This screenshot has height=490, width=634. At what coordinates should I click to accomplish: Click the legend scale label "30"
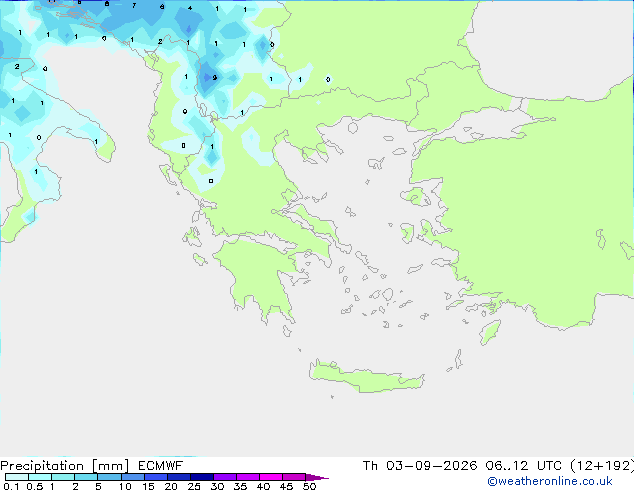pyautogui.click(x=217, y=486)
